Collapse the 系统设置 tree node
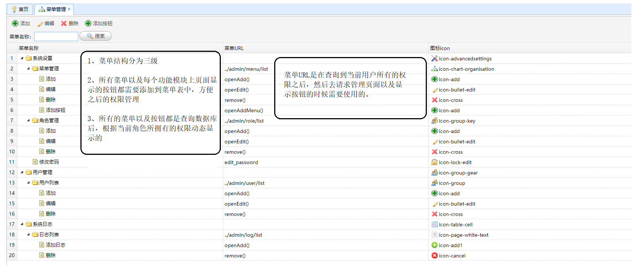Viewport: 644px width, 273px height. coord(22,58)
